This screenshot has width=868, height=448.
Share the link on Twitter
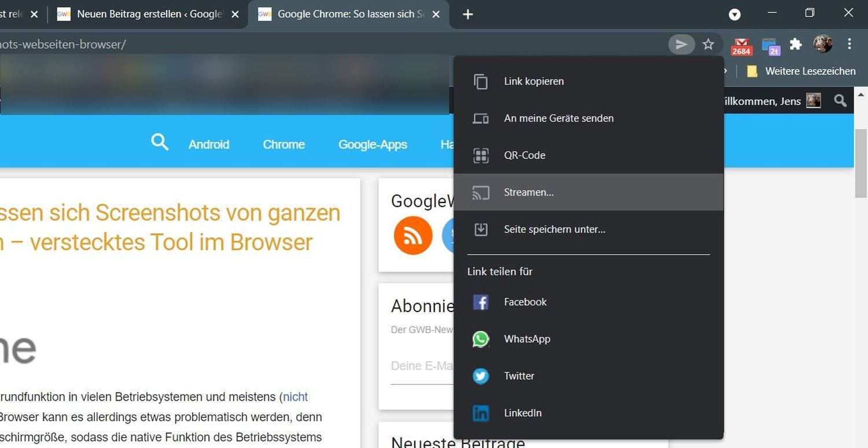pyautogui.click(x=518, y=376)
